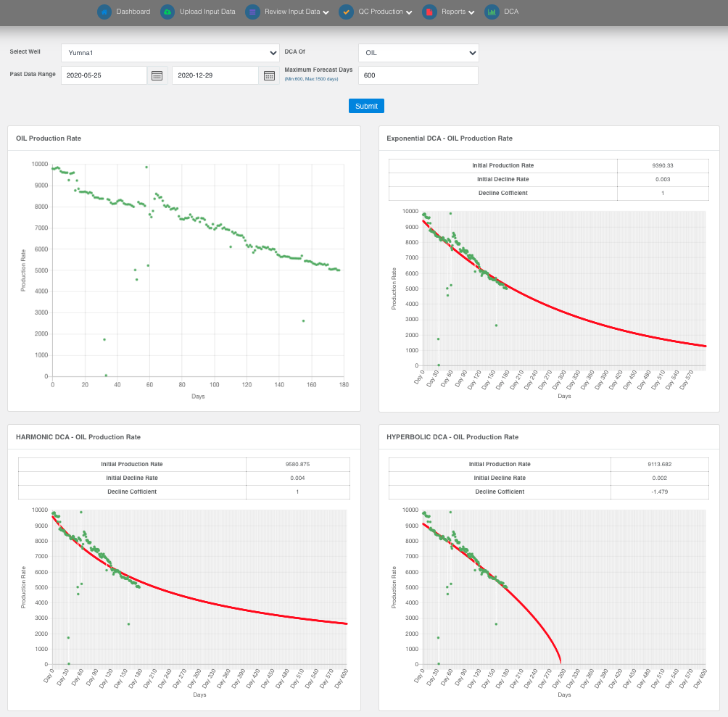728x717 pixels.
Task: Click the Reports document icon
Action: click(429, 12)
